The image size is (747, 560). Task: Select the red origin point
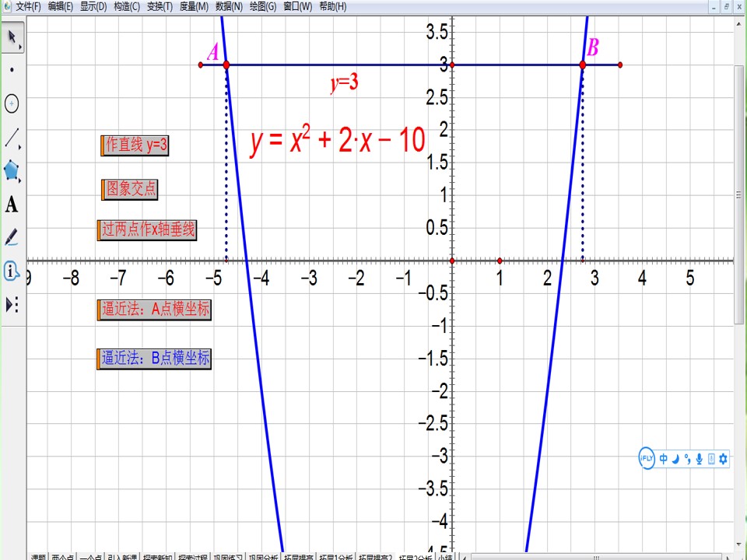pos(452,261)
